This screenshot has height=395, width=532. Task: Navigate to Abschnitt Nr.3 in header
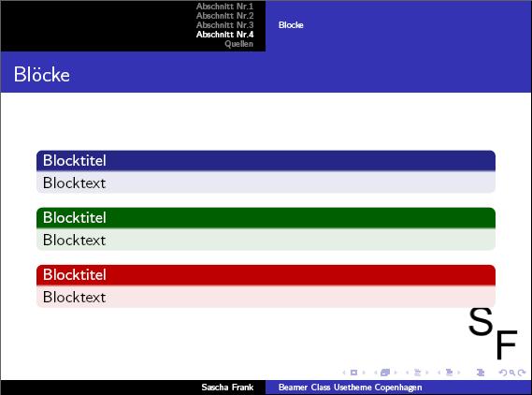[x=224, y=25]
